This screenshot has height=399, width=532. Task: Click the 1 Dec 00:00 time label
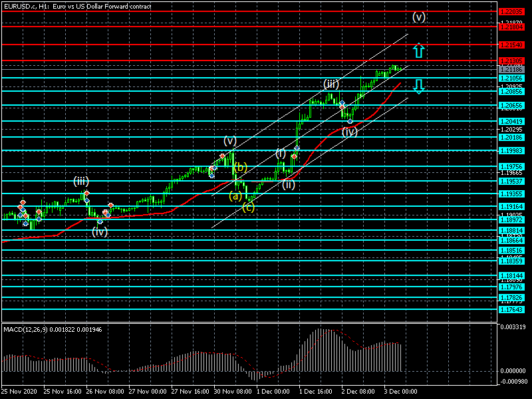point(273,392)
